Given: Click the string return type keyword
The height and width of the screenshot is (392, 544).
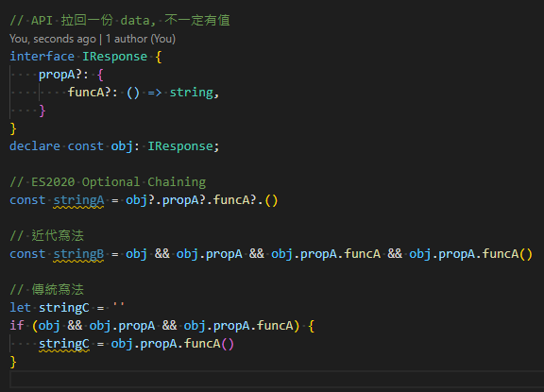Looking at the screenshot, I should click(192, 93).
